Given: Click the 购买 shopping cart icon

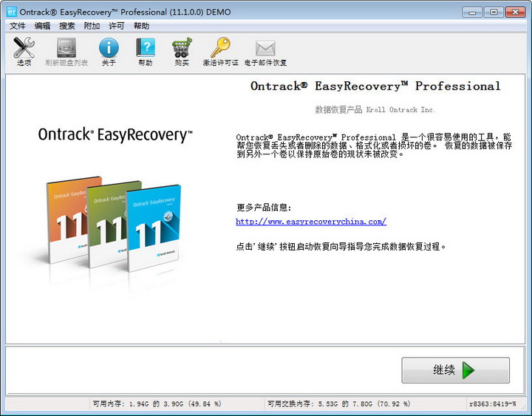Looking at the screenshot, I should click(x=182, y=51).
